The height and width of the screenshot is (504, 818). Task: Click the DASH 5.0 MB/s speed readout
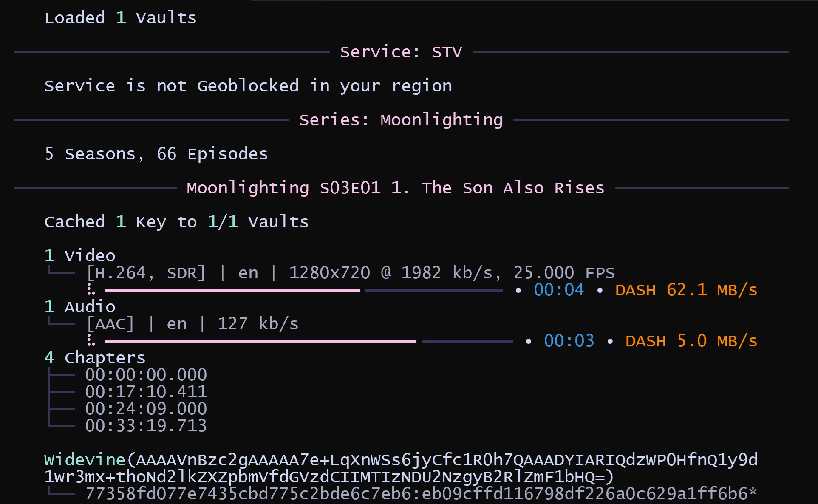(x=691, y=341)
